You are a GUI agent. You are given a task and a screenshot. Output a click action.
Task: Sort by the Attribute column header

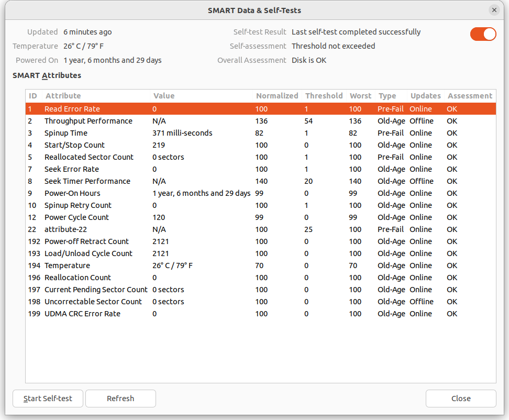click(x=63, y=96)
